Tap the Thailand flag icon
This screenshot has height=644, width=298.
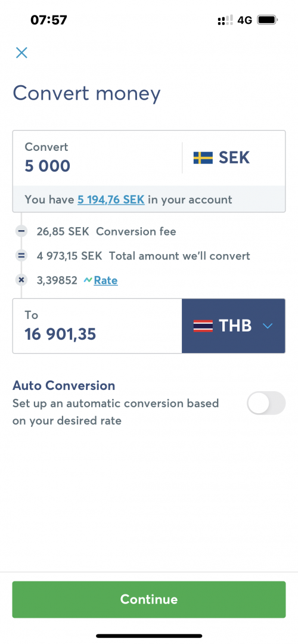(203, 326)
